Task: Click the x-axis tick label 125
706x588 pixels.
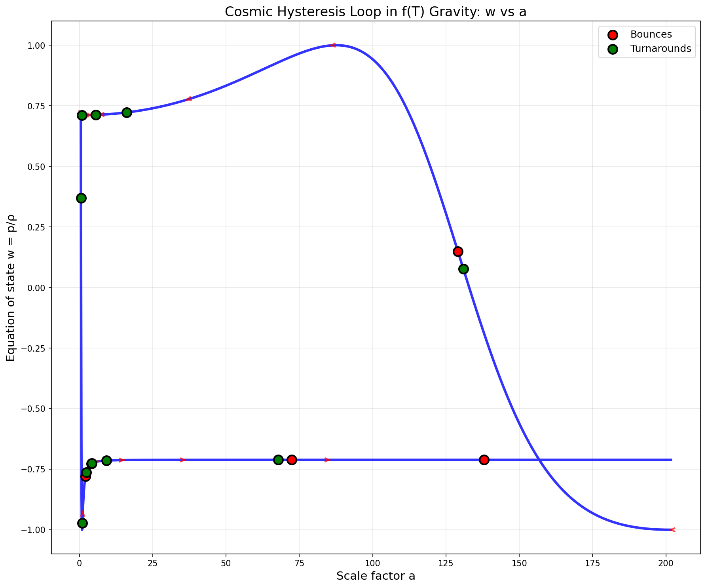Action: point(446,563)
